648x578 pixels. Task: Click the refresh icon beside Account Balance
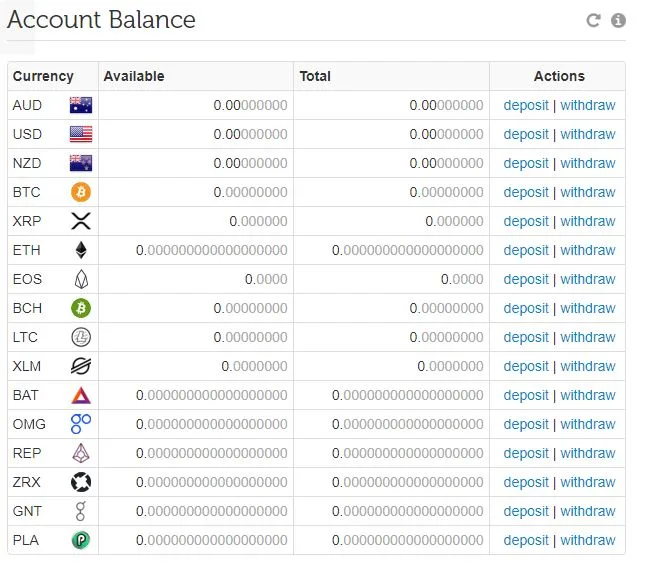tap(593, 20)
